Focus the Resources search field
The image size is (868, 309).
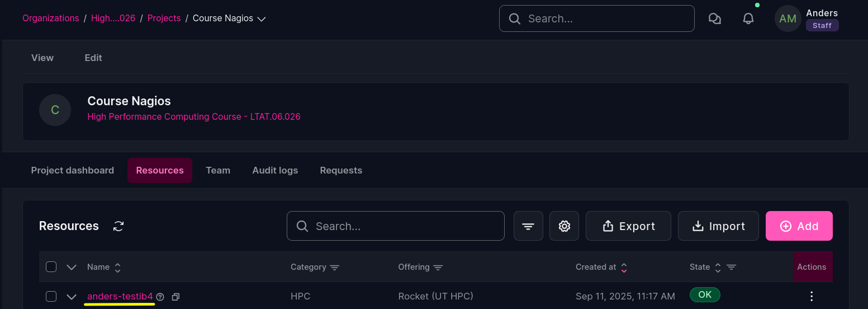pyautogui.click(x=396, y=226)
